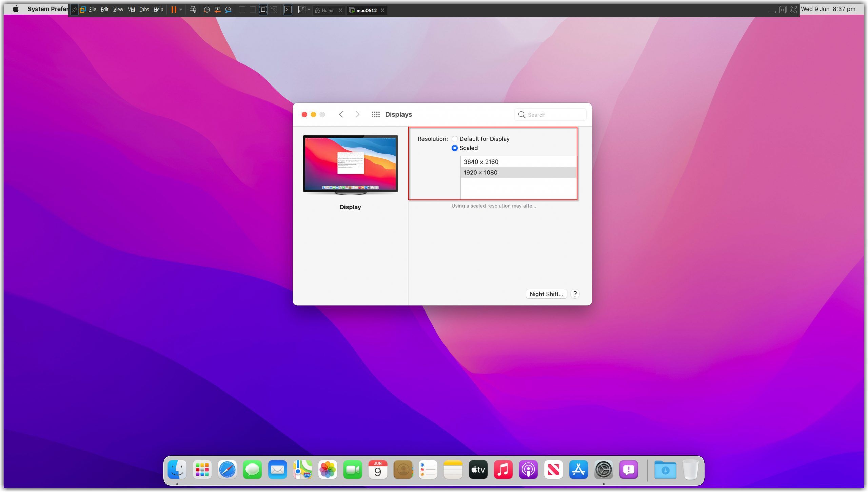The image size is (868, 492).
Task: Enter full screen mode from the toolbar
Action: [x=263, y=10]
